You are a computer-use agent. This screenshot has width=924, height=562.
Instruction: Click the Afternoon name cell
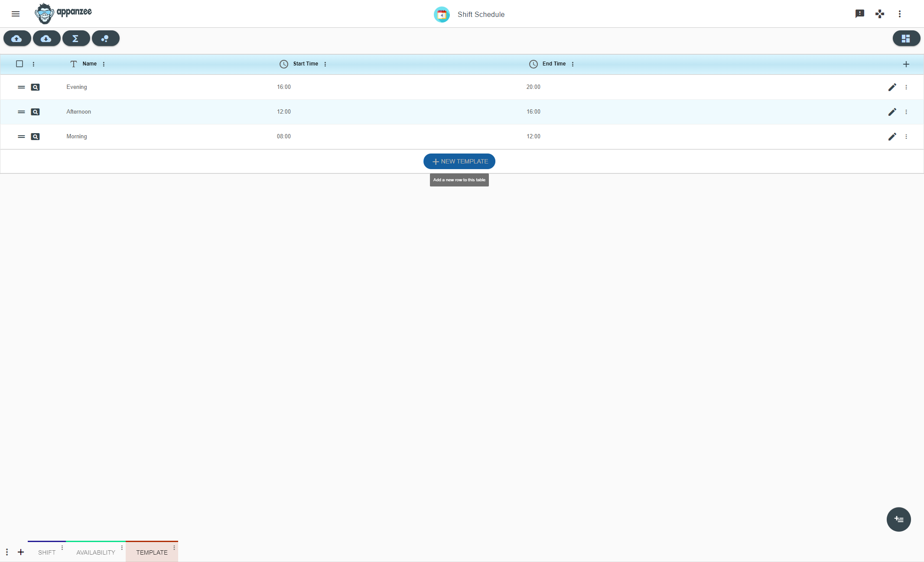(x=78, y=112)
